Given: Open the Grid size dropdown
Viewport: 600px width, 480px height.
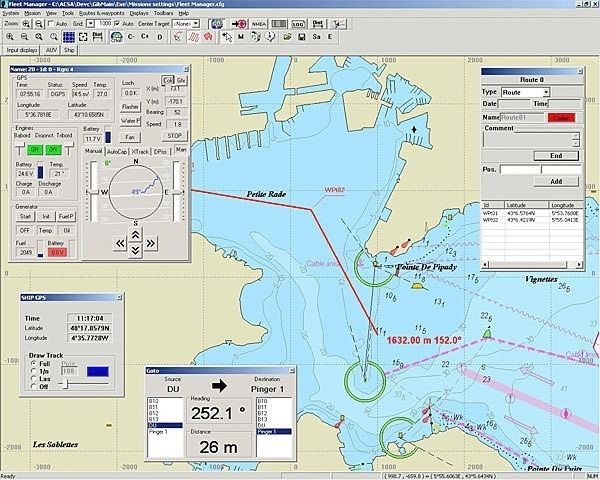Looking at the screenshot, I should coord(90,24).
